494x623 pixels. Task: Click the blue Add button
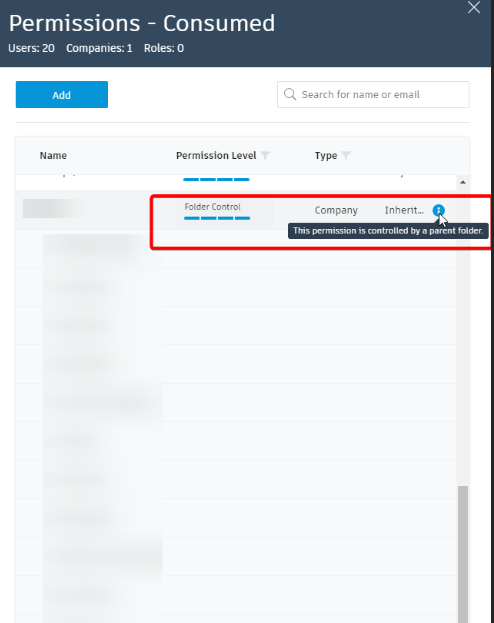[x=62, y=95]
